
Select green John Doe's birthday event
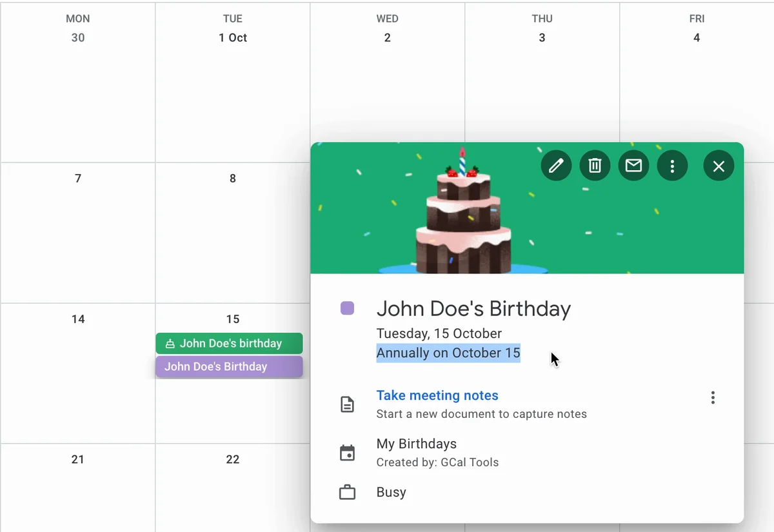tap(229, 343)
